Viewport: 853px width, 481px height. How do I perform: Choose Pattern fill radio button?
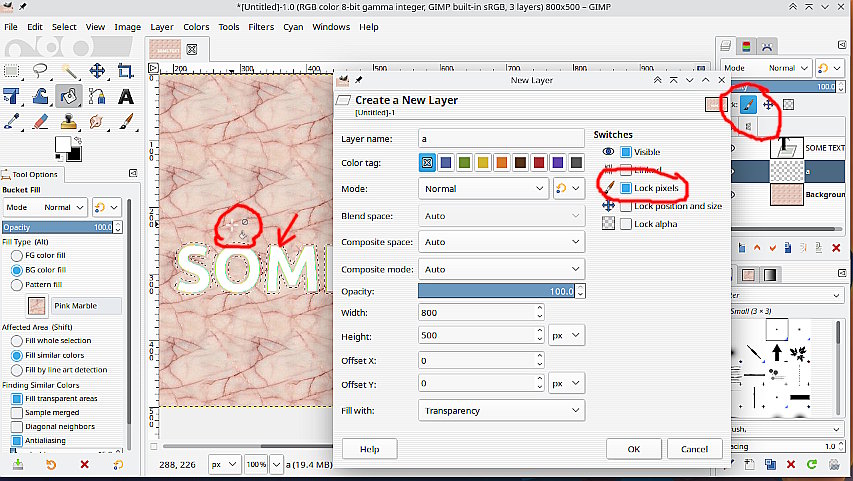pos(17,285)
